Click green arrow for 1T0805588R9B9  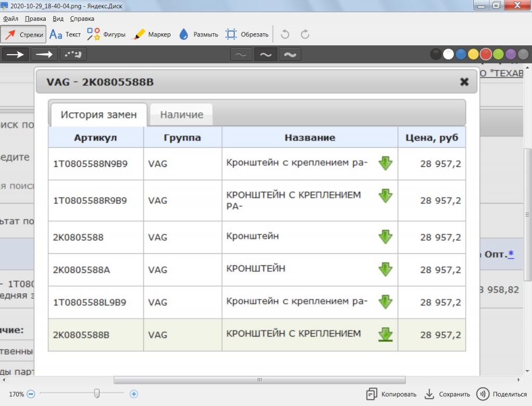point(385,196)
